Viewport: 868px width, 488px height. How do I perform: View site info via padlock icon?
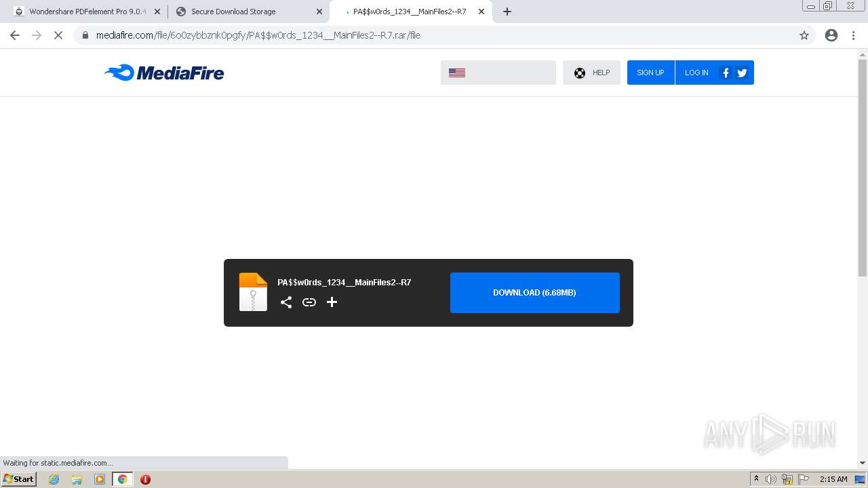point(85,35)
